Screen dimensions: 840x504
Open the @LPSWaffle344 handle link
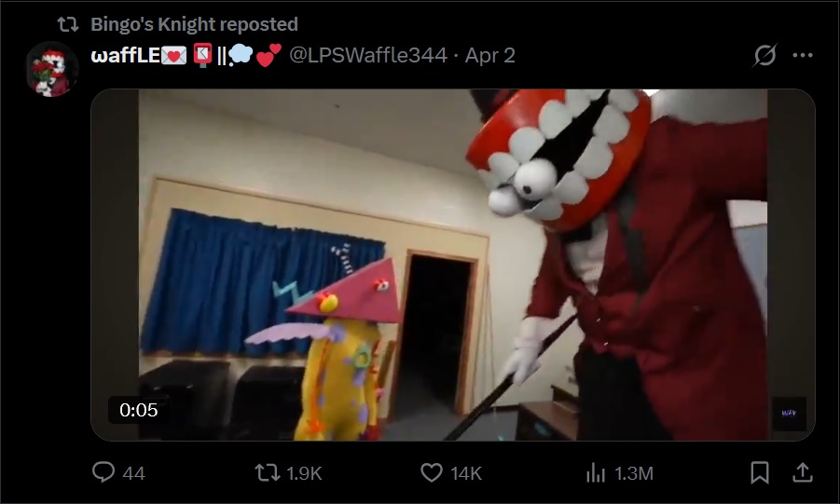(x=368, y=55)
